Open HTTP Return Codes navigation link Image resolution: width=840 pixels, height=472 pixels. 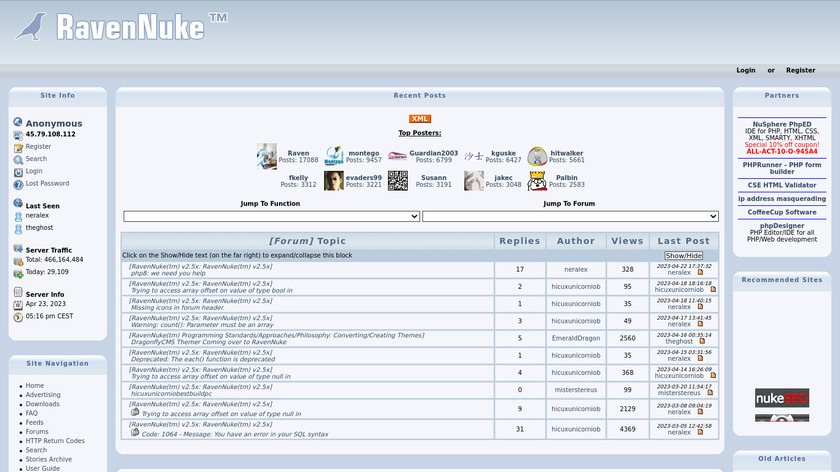point(55,440)
